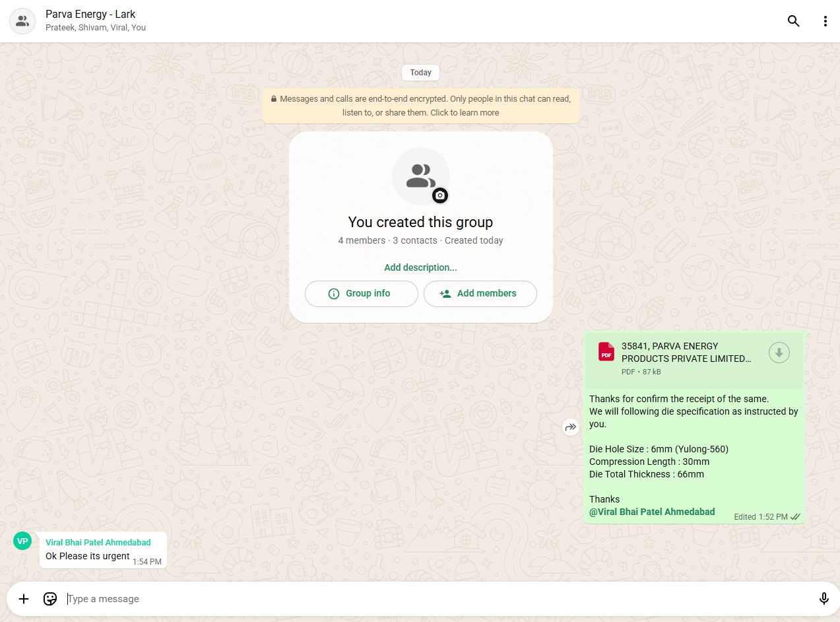Screen dimensions: 840x622
Task: Open the Parva Energy - Lark group header
Action: tap(90, 14)
